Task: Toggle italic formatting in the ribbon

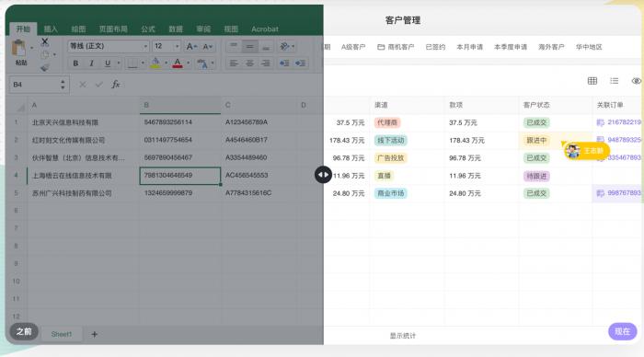Action: click(x=92, y=63)
